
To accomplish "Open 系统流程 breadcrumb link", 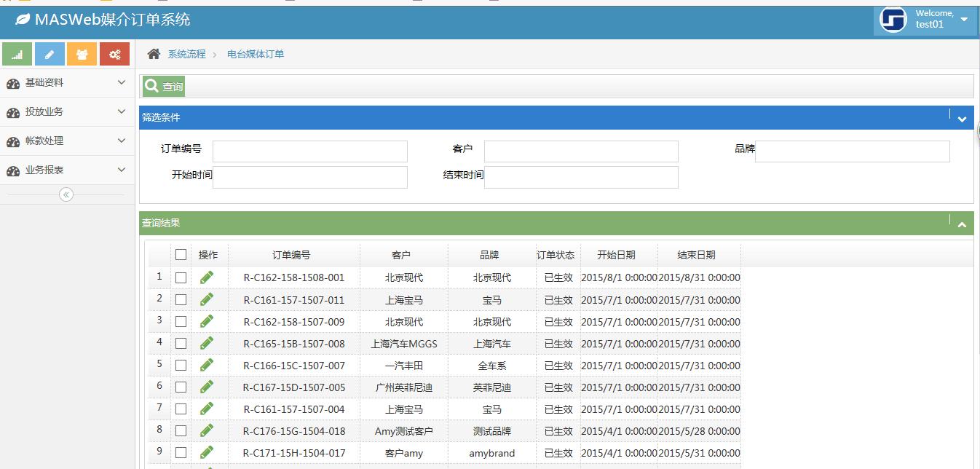I will pos(186,54).
